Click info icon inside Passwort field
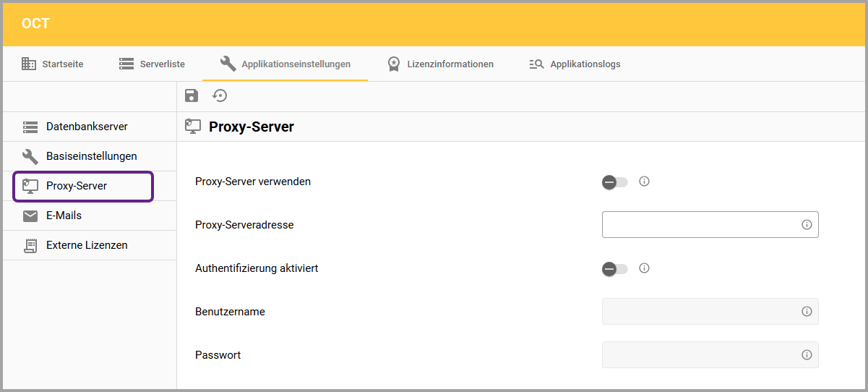The width and height of the screenshot is (868, 392). pos(807,355)
